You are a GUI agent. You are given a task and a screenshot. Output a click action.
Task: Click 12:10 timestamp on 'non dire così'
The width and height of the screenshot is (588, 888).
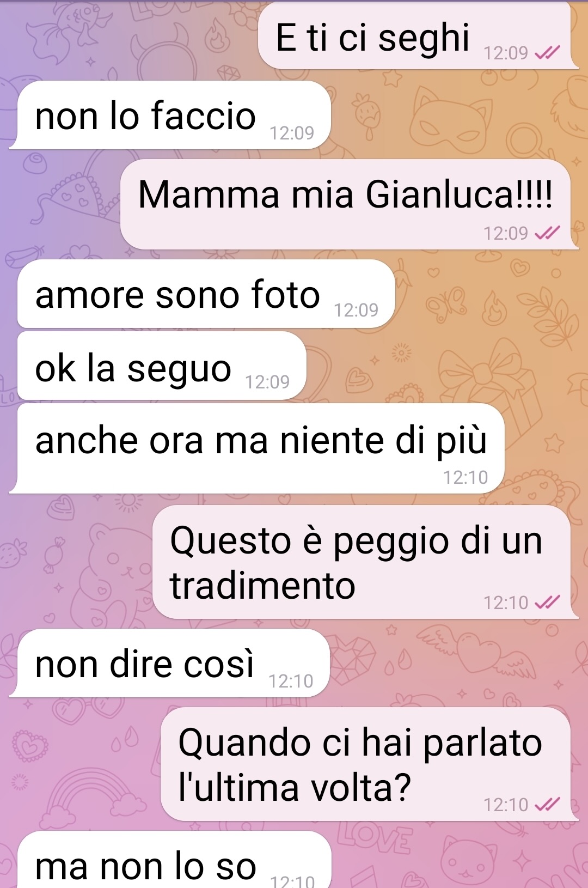click(291, 681)
